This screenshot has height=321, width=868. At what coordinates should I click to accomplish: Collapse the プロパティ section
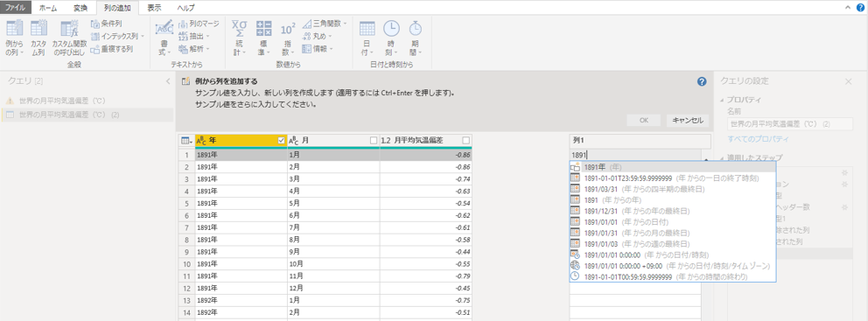(723, 101)
